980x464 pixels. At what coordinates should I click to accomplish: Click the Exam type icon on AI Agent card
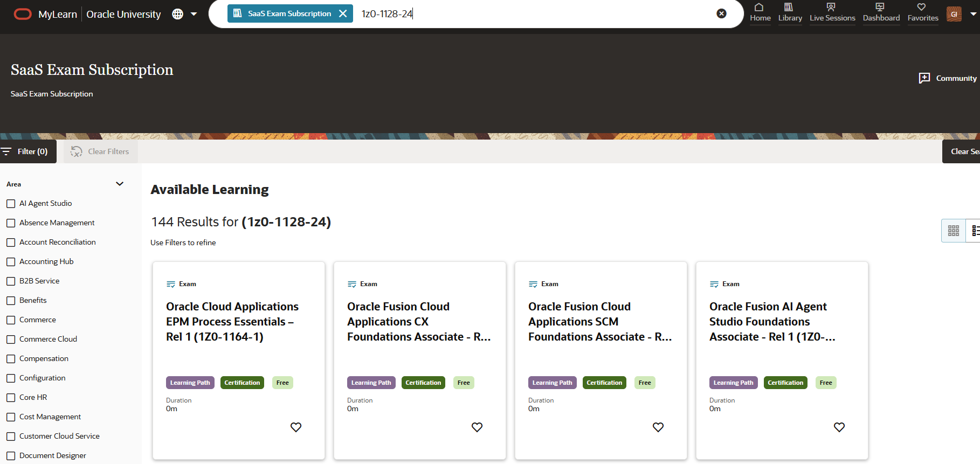pos(714,284)
